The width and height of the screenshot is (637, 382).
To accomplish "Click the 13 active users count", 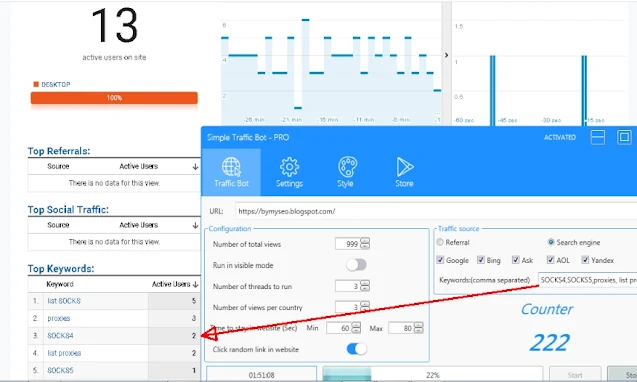I will 114,26.
